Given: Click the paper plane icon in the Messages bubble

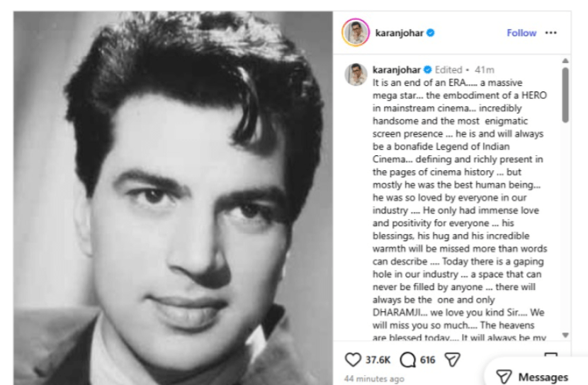Looking at the screenshot, I should (x=504, y=376).
